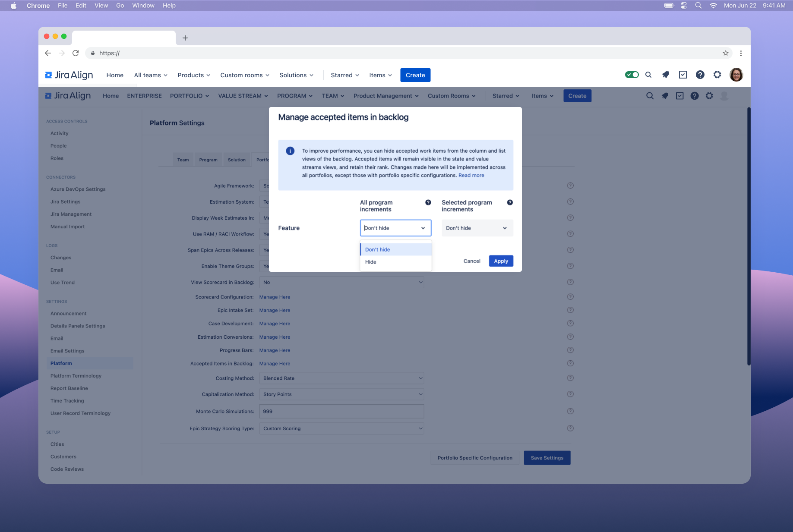
Task: Open search from the top navigation bar
Action: tap(648, 75)
